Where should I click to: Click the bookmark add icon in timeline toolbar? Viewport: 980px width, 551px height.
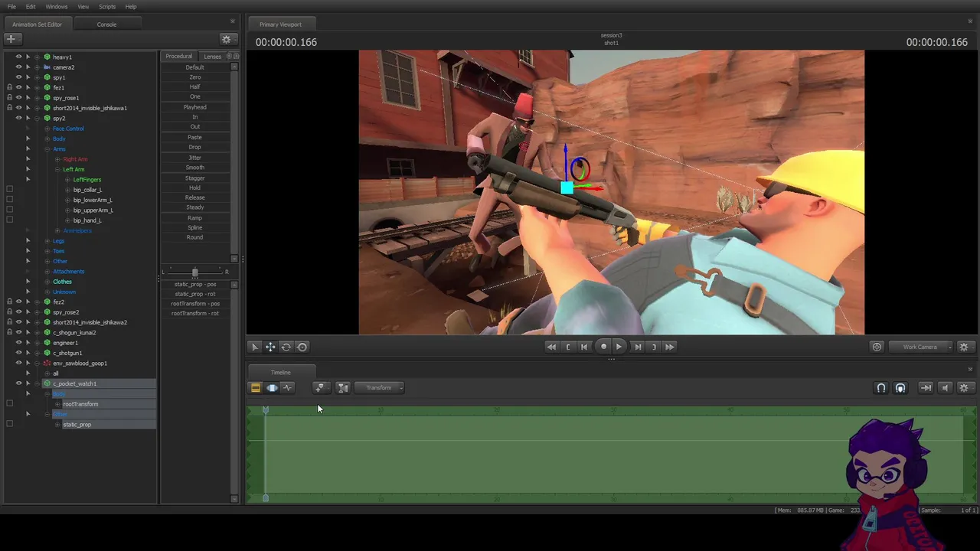(320, 388)
